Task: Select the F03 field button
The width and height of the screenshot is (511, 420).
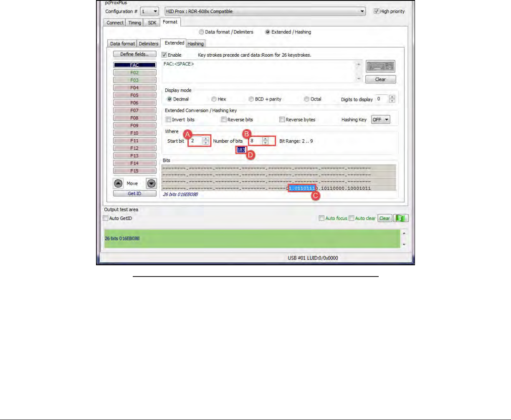Action: pos(135,80)
